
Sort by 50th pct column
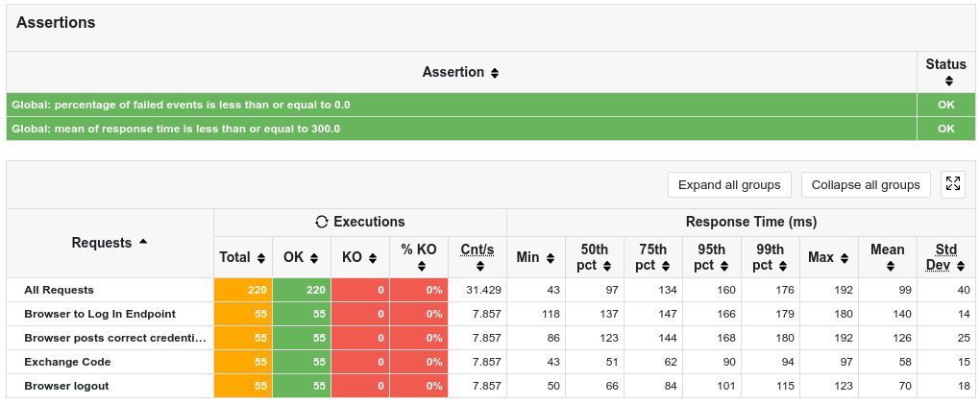604,266
